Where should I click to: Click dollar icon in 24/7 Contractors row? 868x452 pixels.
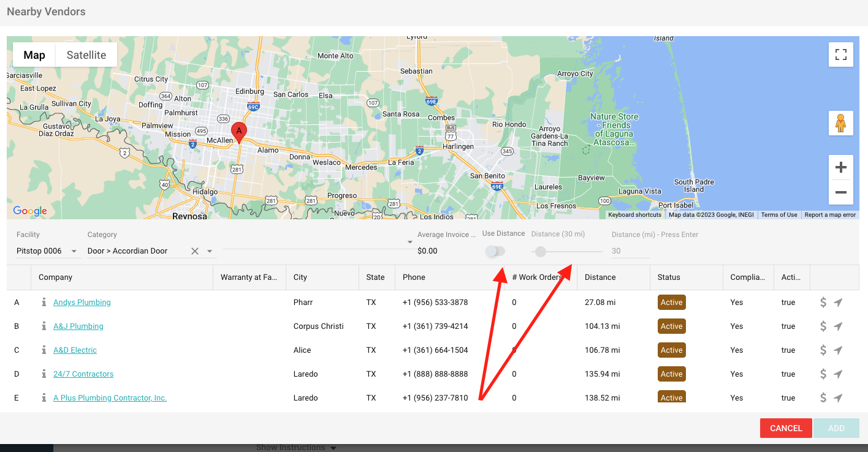click(823, 374)
